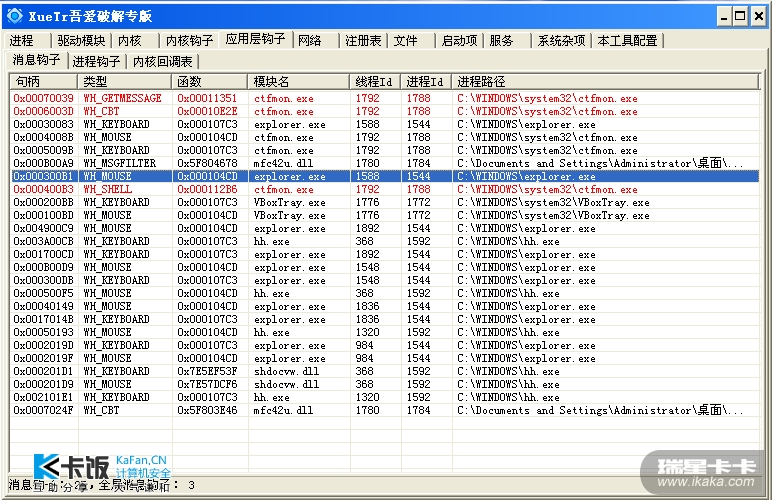Open the 文件 tab
The image size is (772, 500).
[405, 40]
